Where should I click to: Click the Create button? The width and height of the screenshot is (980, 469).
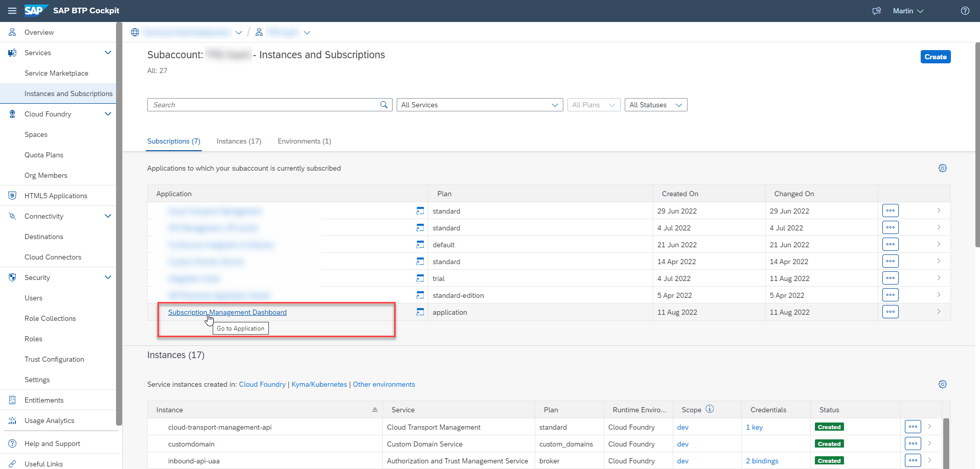point(936,57)
